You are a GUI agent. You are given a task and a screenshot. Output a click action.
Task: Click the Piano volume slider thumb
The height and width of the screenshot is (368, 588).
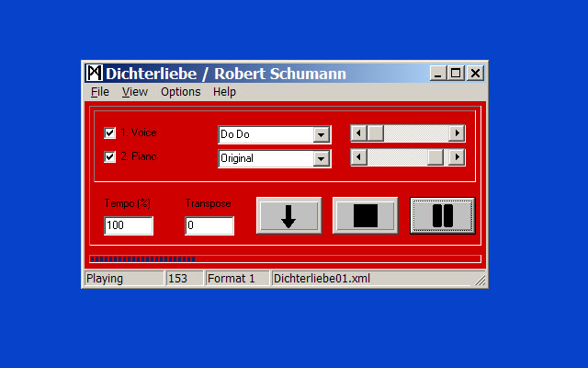435,157
